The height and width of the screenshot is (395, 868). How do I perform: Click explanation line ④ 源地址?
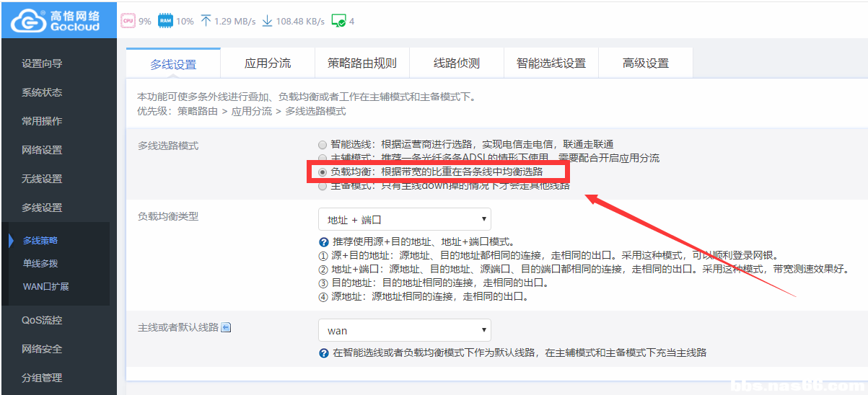[x=424, y=296]
